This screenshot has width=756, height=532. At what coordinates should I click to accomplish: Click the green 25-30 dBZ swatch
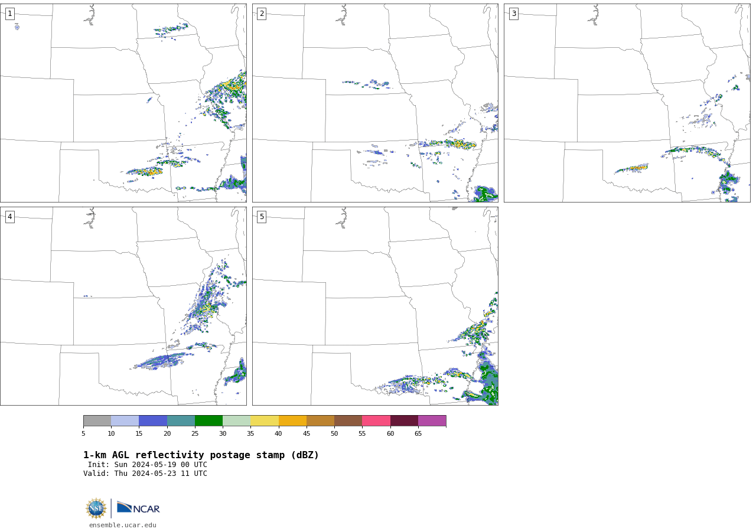208,420
